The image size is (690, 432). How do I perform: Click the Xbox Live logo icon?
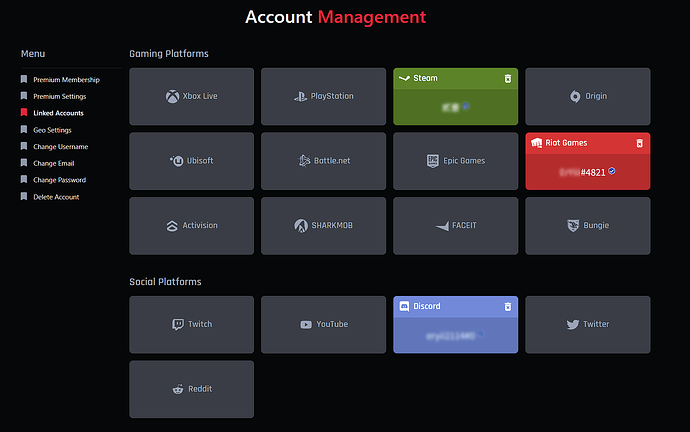point(172,96)
